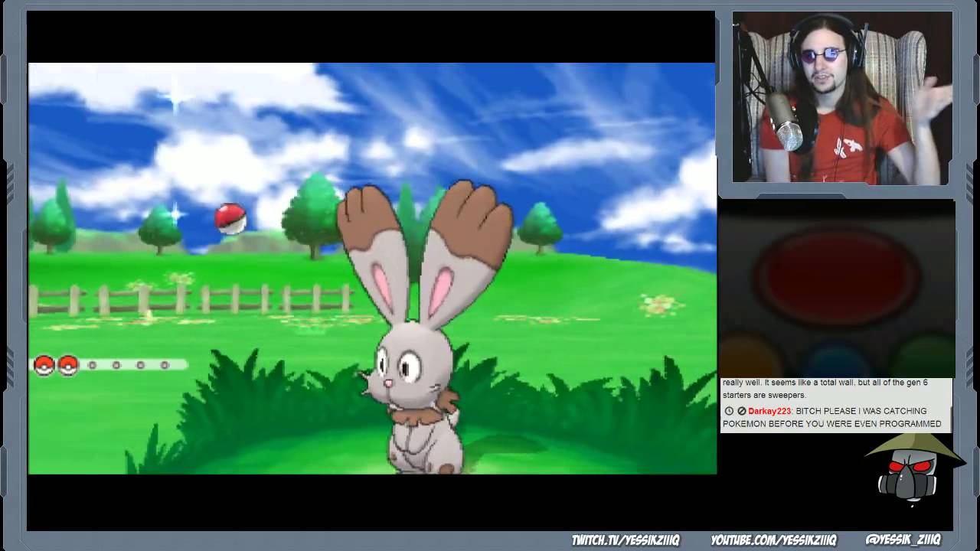This screenshot has height=551, width=980.
Task: Click the streamer webcam feed
Action: 842,98
